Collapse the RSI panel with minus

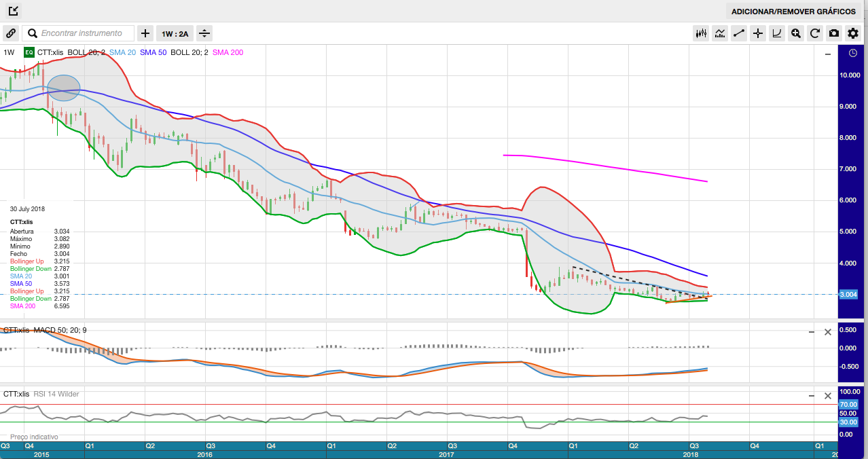click(x=811, y=395)
